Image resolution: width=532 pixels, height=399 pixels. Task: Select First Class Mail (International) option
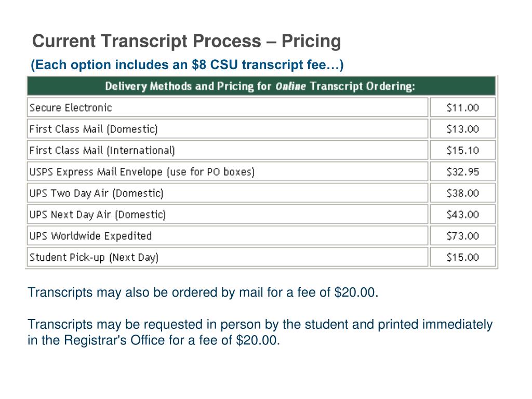tap(102, 150)
